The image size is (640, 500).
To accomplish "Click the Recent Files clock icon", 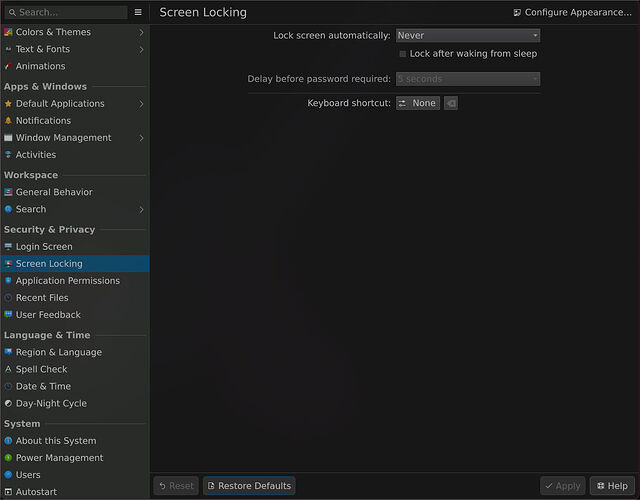I will [8, 298].
